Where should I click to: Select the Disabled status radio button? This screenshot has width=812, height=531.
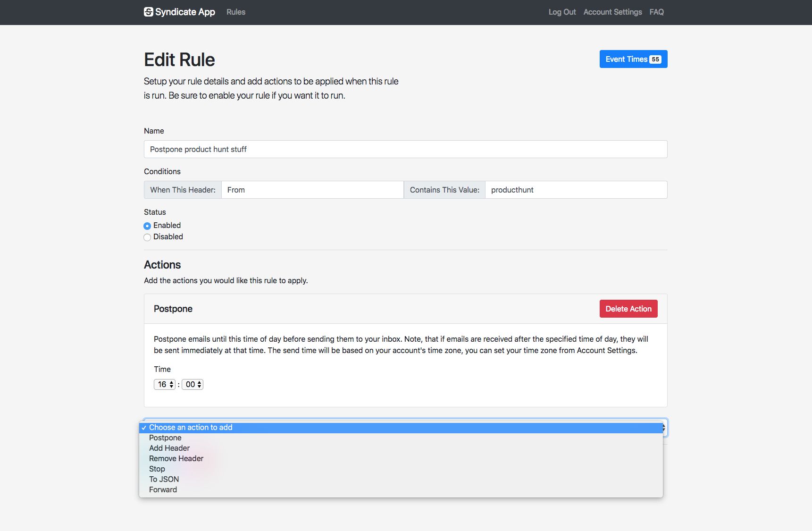pyautogui.click(x=147, y=237)
